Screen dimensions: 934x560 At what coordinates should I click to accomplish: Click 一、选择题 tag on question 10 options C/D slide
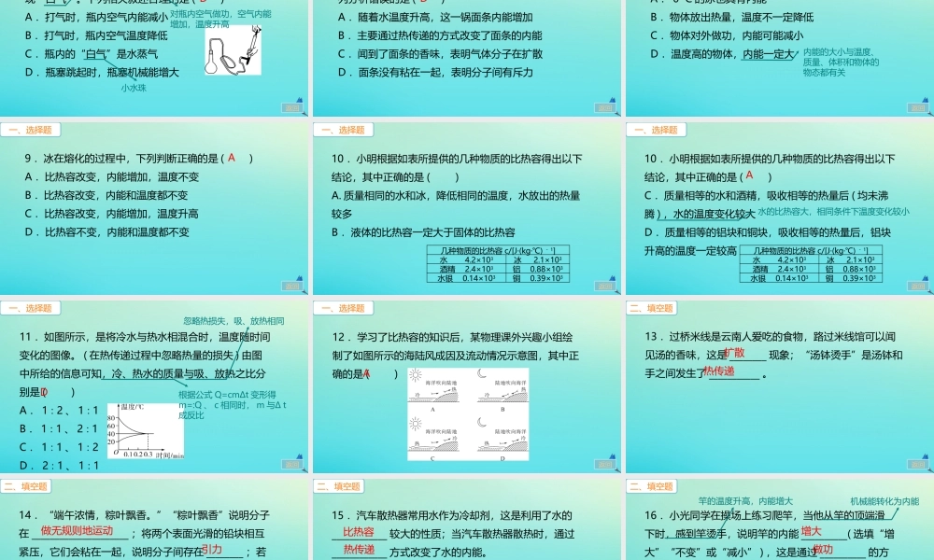[x=656, y=130]
